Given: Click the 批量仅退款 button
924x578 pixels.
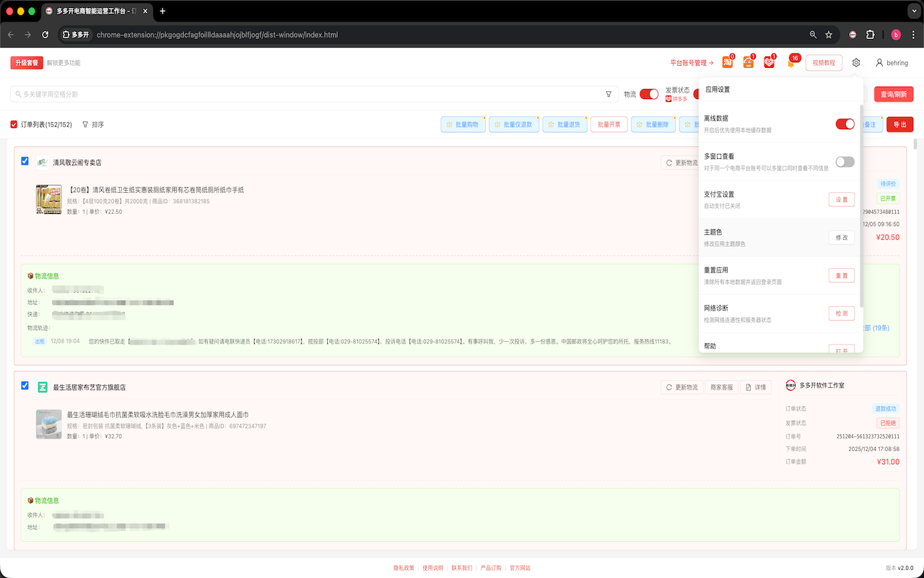Looking at the screenshot, I should tap(513, 124).
